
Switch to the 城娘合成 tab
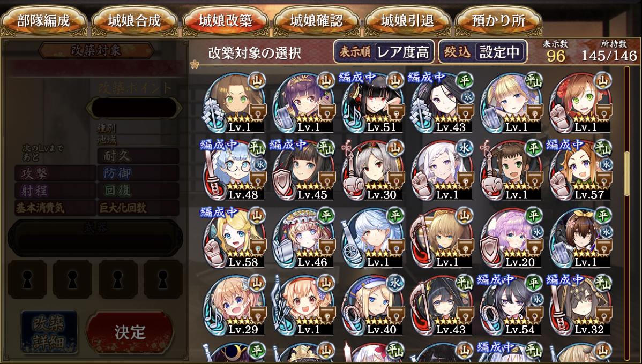pyautogui.click(x=135, y=21)
